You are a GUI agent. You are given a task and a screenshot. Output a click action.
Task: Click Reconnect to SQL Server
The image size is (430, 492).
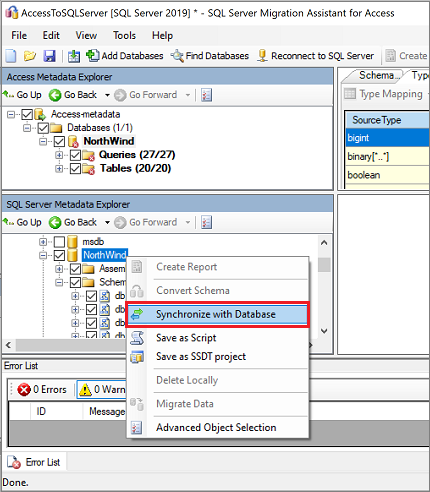316,56
